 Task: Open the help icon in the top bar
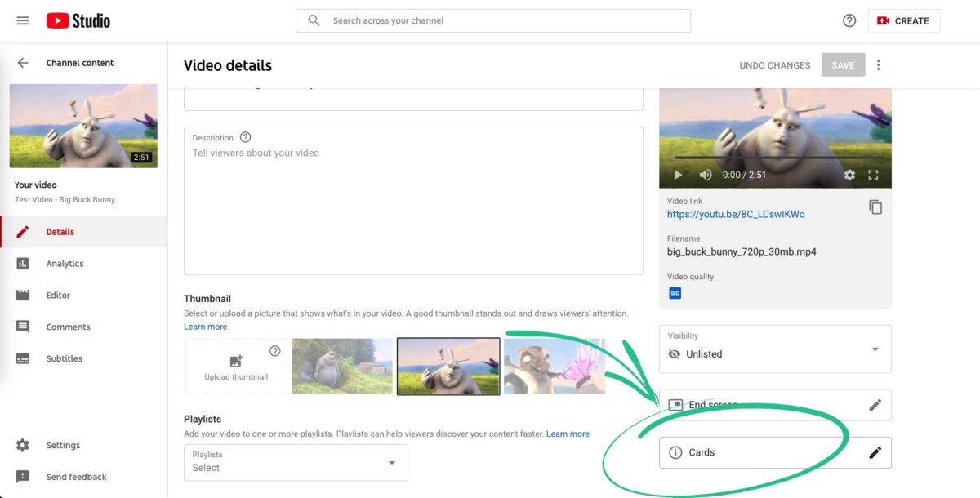[849, 20]
